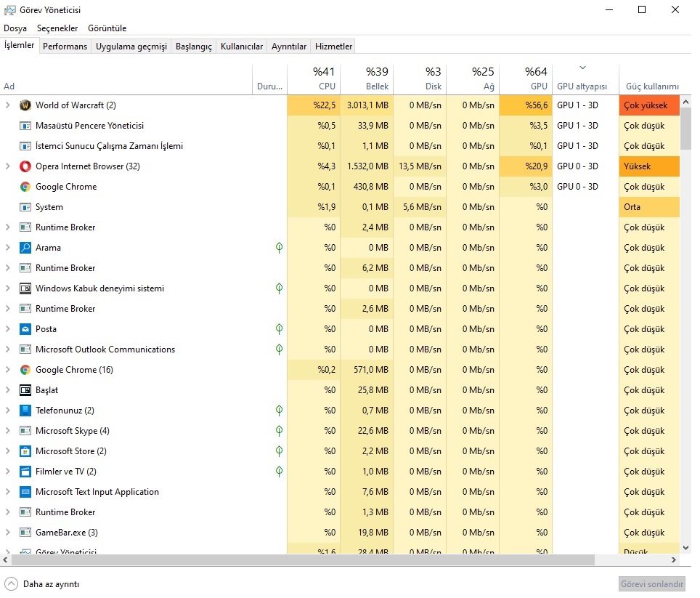Image resolution: width=700 pixels, height=598 pixels.
Task: Click the Başlat process icon
Action: coord(25,390)
